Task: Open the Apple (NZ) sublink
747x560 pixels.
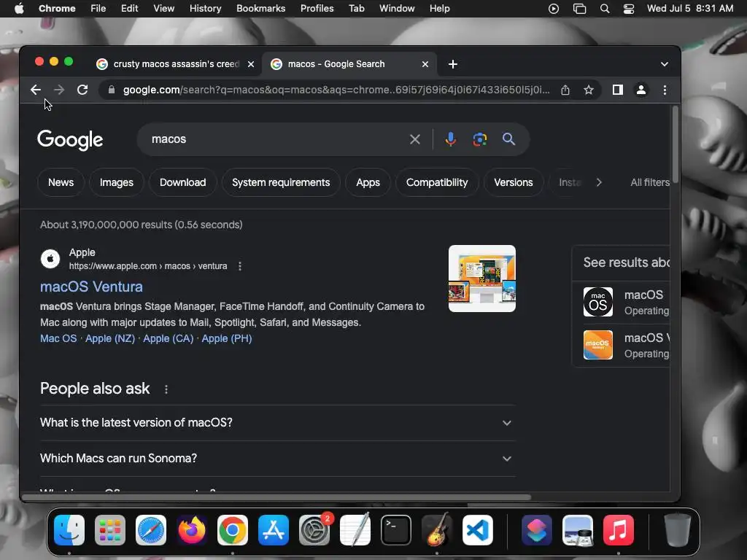Action: pyautogui.click(x=110, y=338)
